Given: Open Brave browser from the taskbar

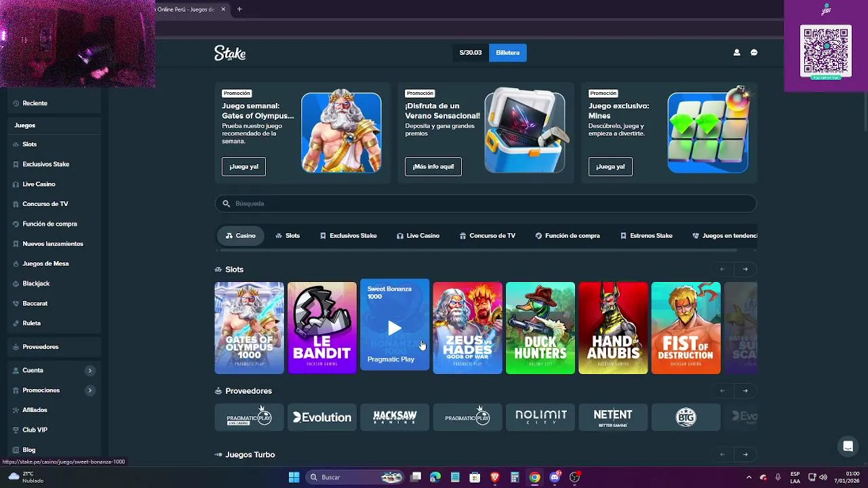Looking at the screenshot, I should click(x=495, y=477).
